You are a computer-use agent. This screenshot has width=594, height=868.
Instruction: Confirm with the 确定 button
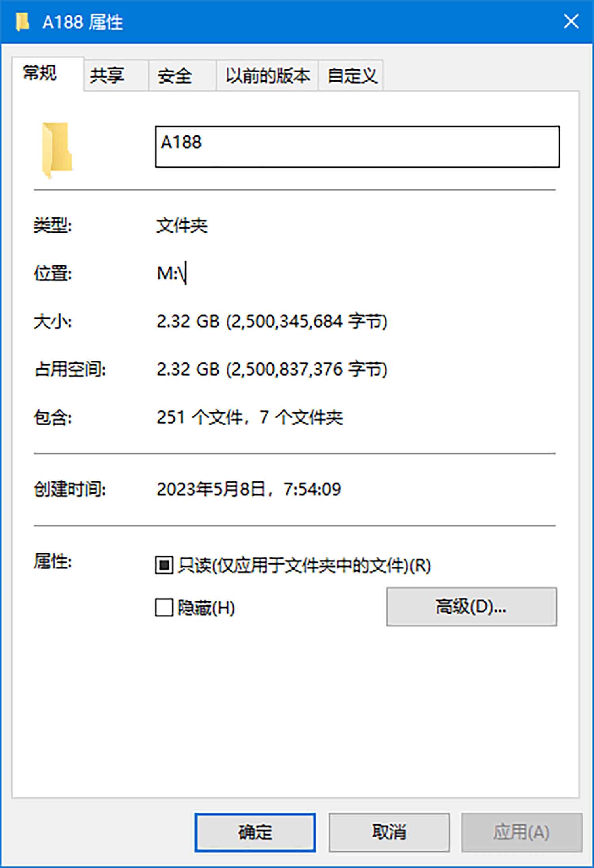coord(255,832)
